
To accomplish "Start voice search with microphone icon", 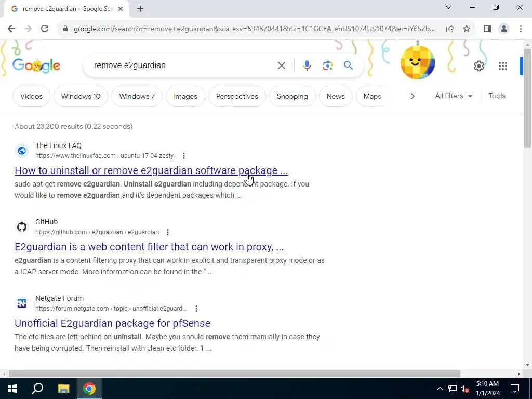I will tap(307, 65).
